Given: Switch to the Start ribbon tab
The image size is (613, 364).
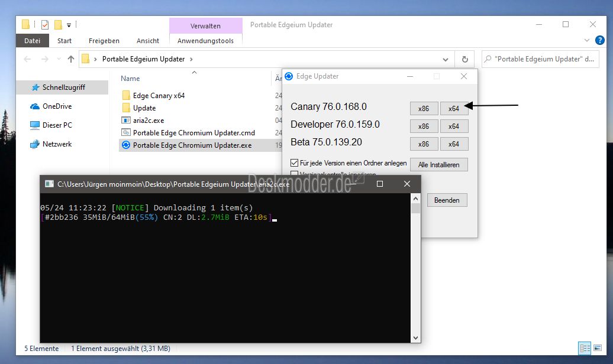Looking at the screenshot, I should 64,41.
